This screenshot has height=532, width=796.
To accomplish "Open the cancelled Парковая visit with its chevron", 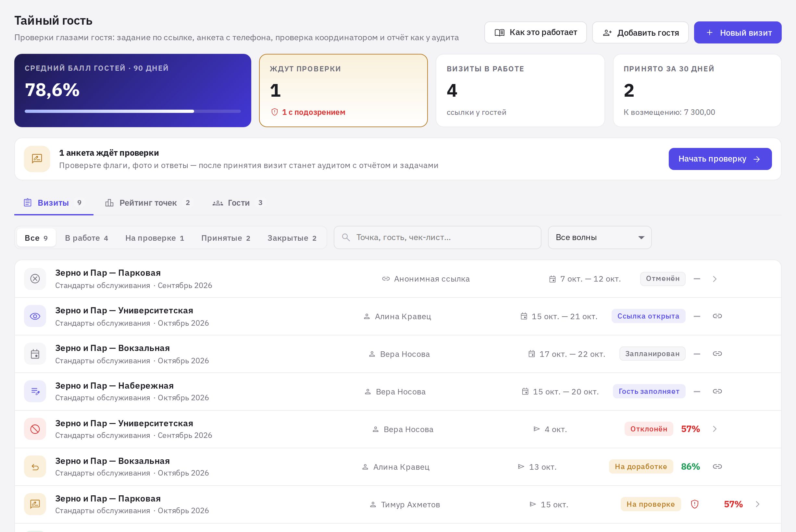I will [x=715, y=279].
